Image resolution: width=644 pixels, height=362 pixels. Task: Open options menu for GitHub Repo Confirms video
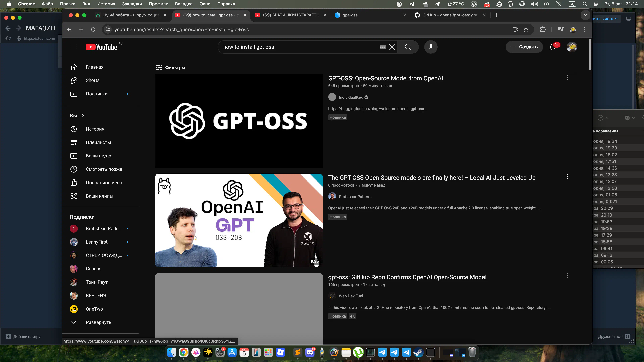tap(568, 276)
